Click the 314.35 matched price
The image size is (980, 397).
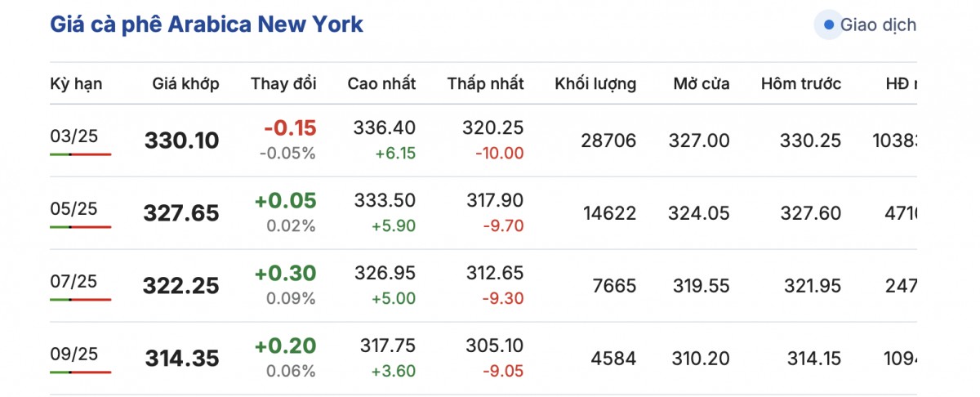pyautogui.click(x=182, y=359)
